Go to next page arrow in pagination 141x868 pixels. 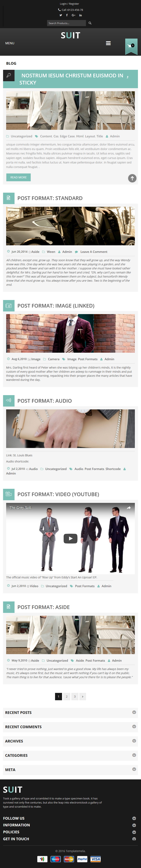pos(83,697)
